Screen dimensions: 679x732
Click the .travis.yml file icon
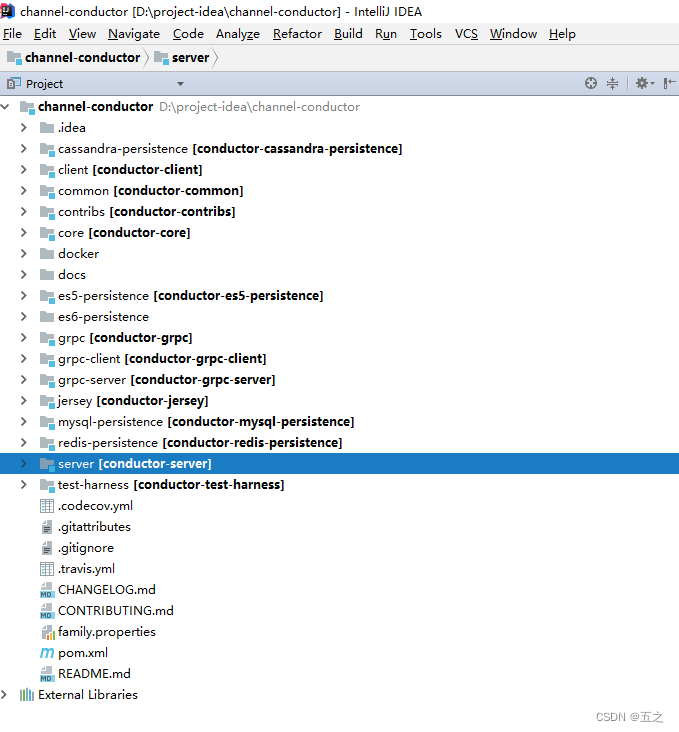[x=47, y=569]
